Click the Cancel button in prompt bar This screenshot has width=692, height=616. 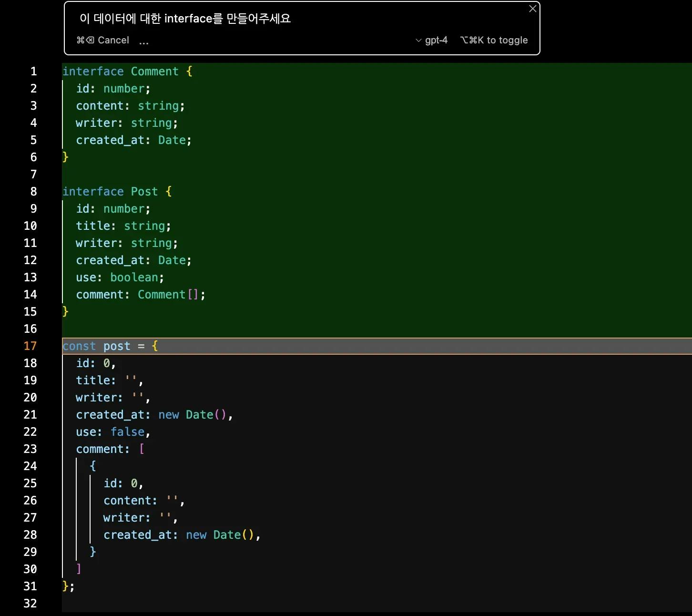pos(102,40)
